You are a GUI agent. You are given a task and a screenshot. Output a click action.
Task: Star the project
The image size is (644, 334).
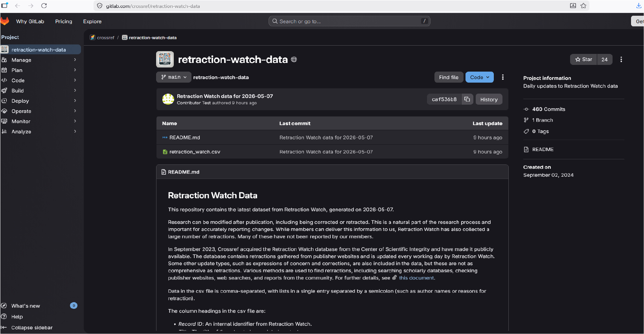(583, 59)
